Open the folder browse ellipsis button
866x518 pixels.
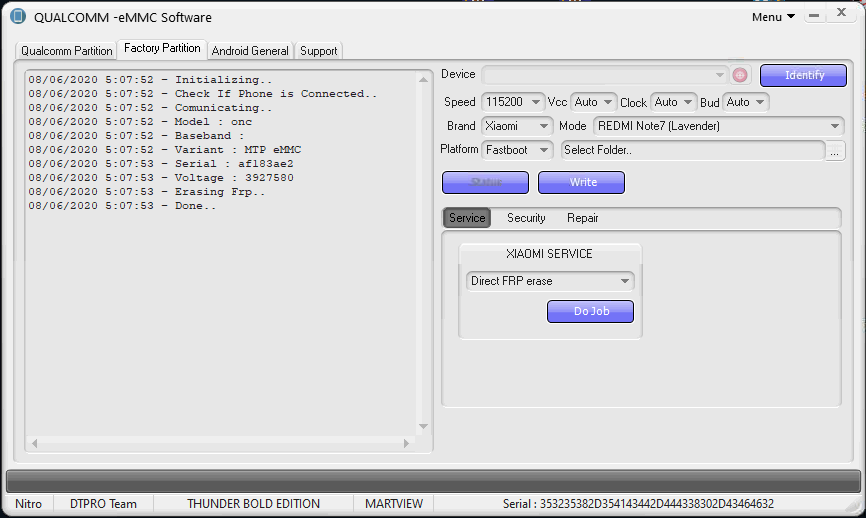pyautogui.click(x=835, y=150)
